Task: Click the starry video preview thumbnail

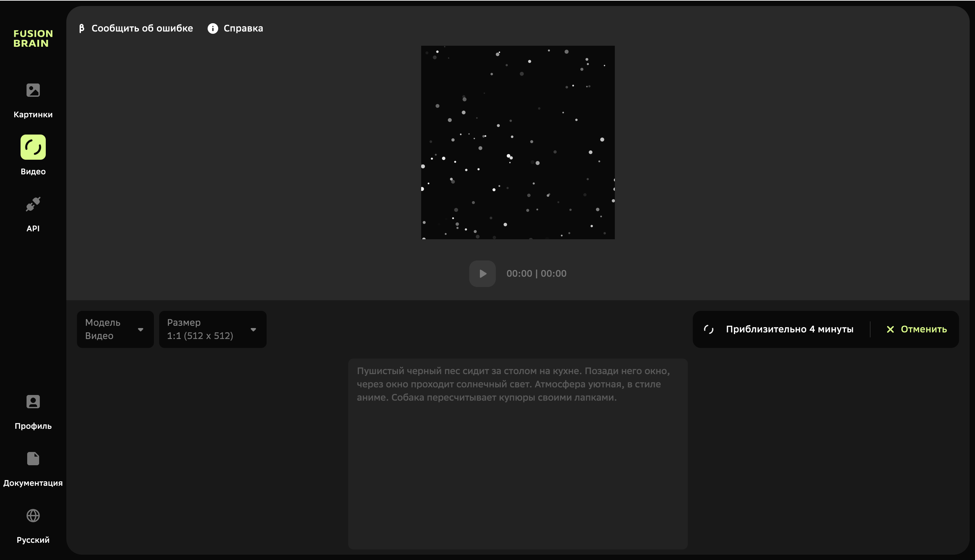Action: [518, 142]
